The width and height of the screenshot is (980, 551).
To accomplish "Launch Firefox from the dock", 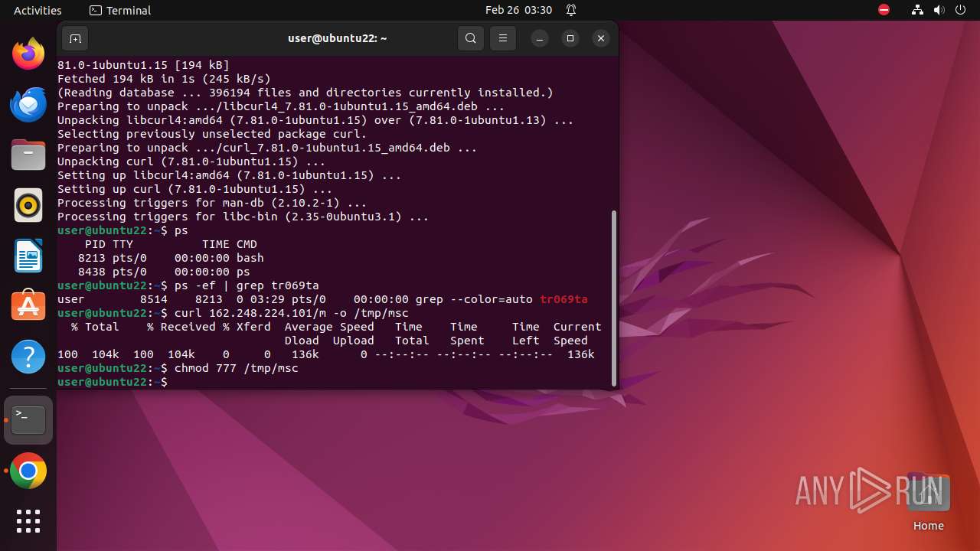I will pyautogui.click(x=28, y=54).
